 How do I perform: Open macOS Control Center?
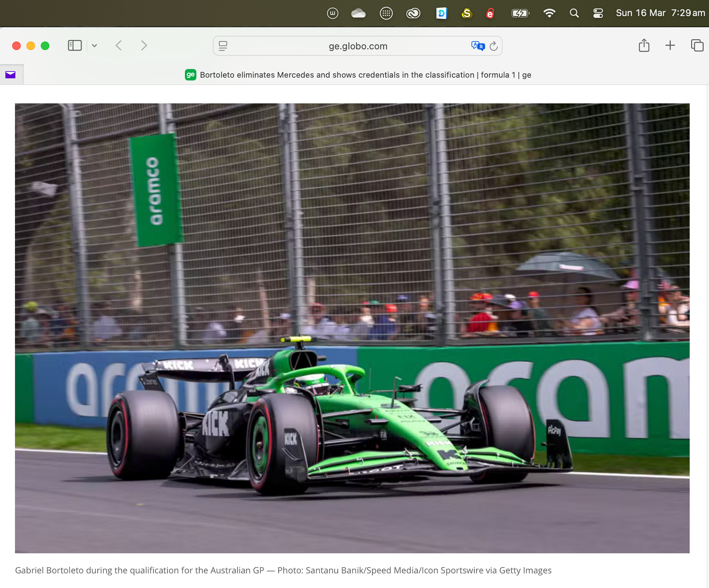[x=598, y=13]
